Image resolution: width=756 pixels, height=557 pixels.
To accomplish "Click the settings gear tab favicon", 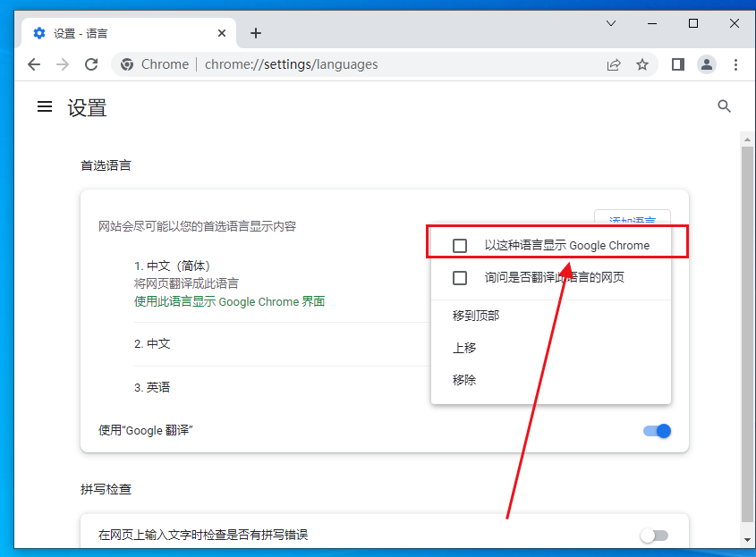I will (x=39, y=33).
